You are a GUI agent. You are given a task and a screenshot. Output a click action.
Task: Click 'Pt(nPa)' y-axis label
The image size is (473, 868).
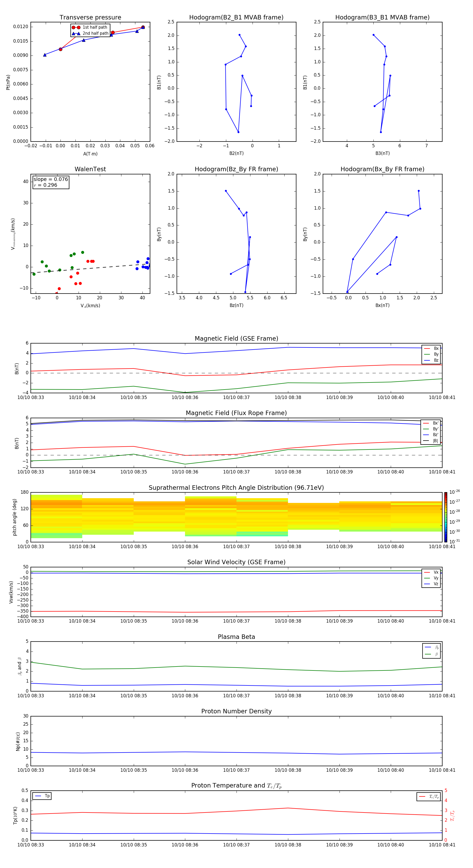point(8,82)
